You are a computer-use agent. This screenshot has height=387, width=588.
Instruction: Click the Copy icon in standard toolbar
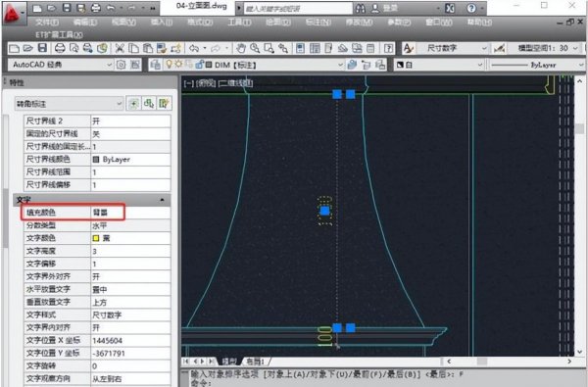tap(133, 48)
